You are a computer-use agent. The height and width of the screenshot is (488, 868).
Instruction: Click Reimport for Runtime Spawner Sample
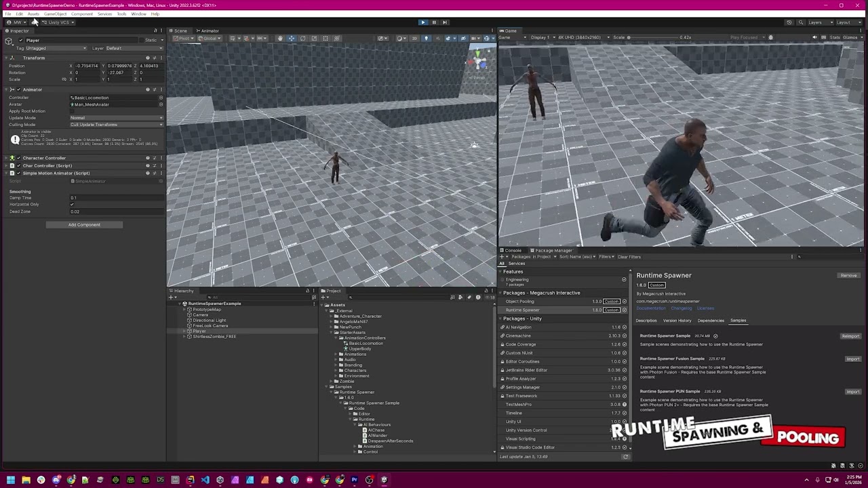[x=850, y=336]
